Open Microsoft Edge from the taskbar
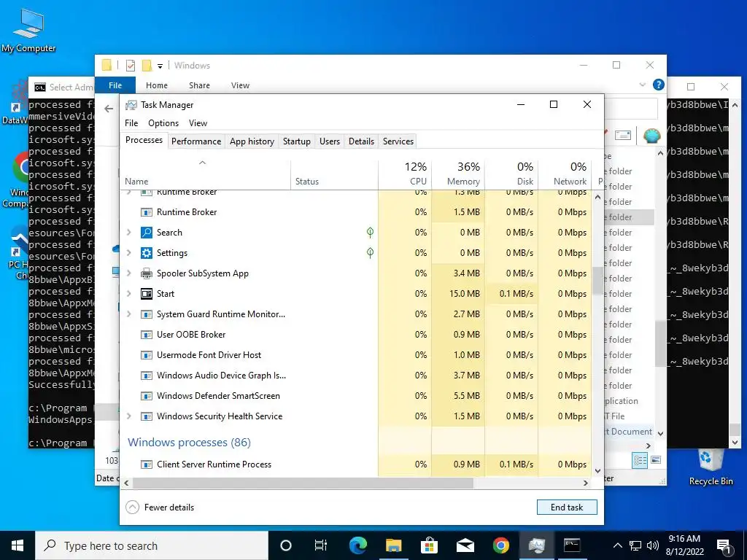This screenshot has width=747, height=560. (358, 545)
